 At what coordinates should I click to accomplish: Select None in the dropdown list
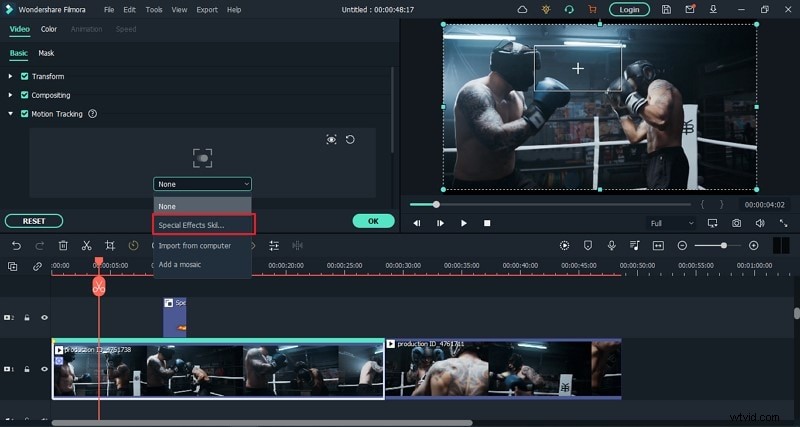point(203,206)
